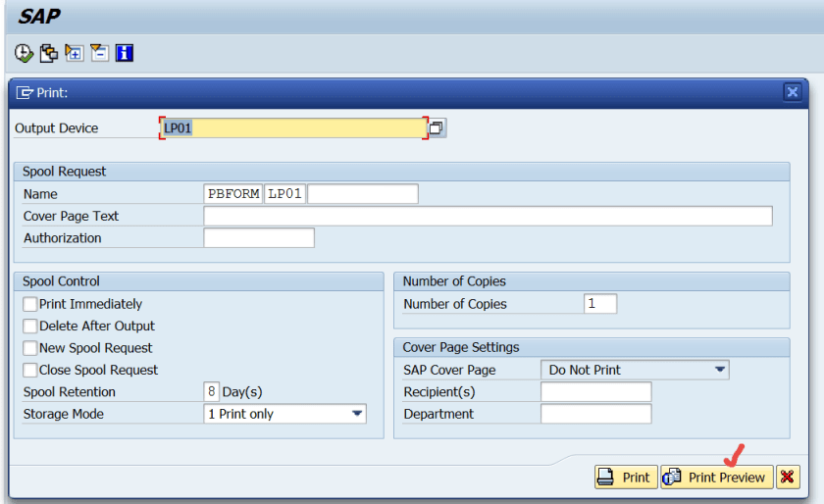The width and height of the screenshot is (824, 504).
Task: Click the Print button
Action: tap(626, 477)
